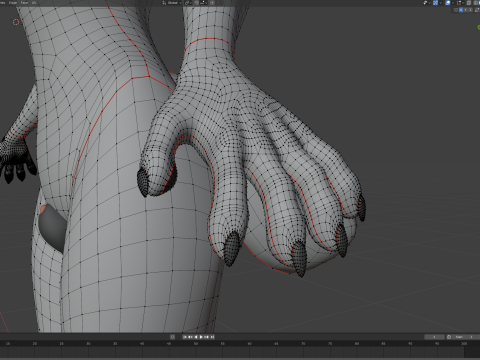Click the current frame field

coord(434,337)
